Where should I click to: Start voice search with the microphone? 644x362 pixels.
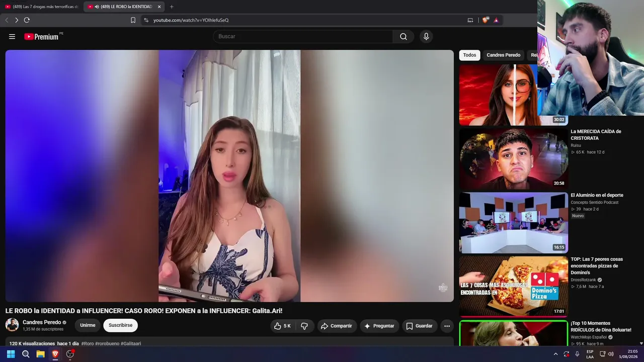tap(426, 37)
